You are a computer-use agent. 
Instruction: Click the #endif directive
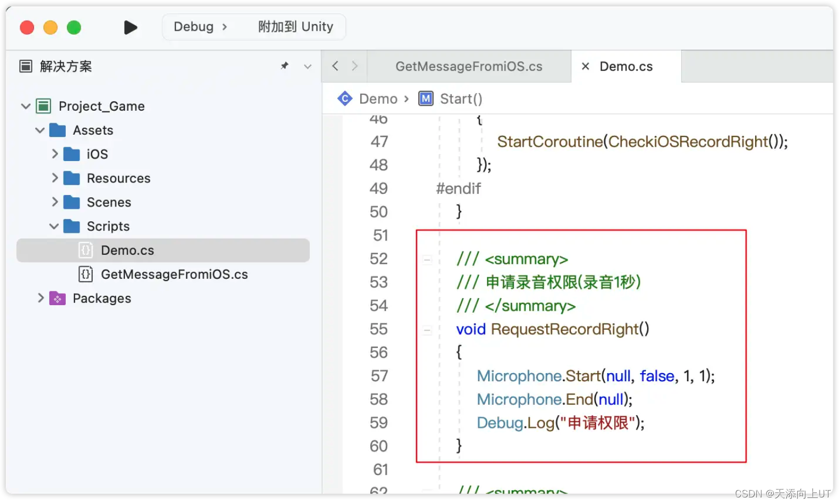pyautogui.click(x=458, y=188)
